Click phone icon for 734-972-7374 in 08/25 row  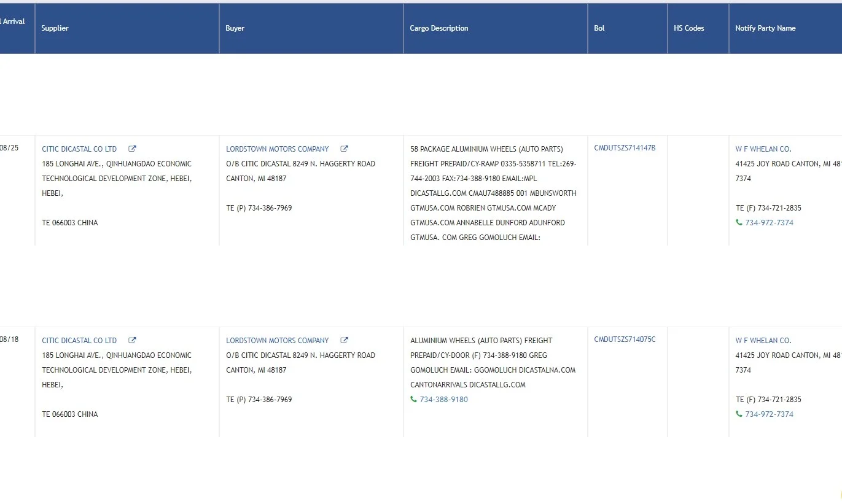(x=739, y=222)
